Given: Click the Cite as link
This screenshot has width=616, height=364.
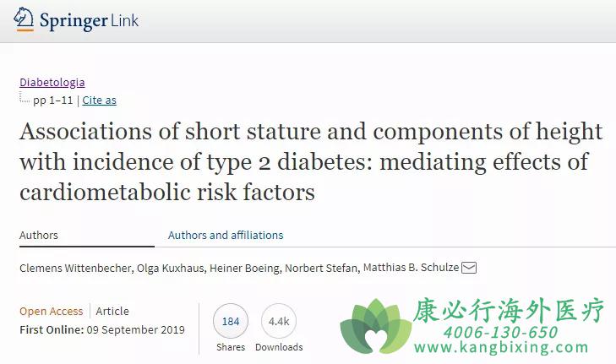Looking at the screenshot, I should [x=100, y=101].
